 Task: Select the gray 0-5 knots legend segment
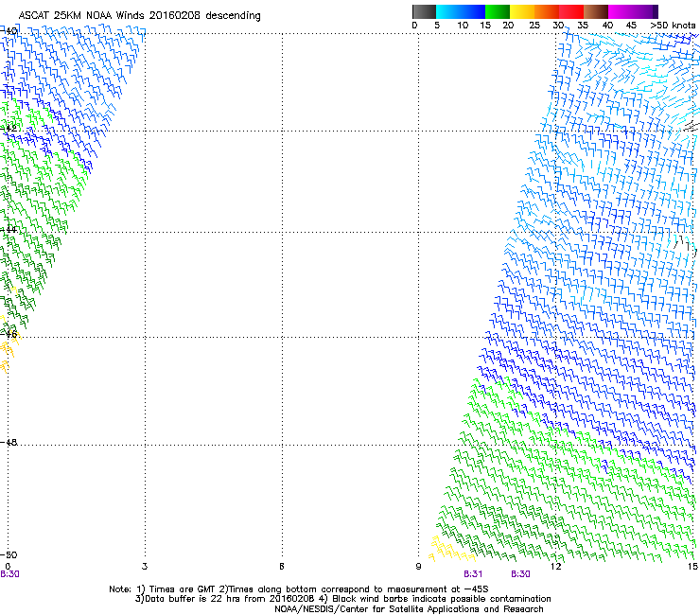click(424, 11)
